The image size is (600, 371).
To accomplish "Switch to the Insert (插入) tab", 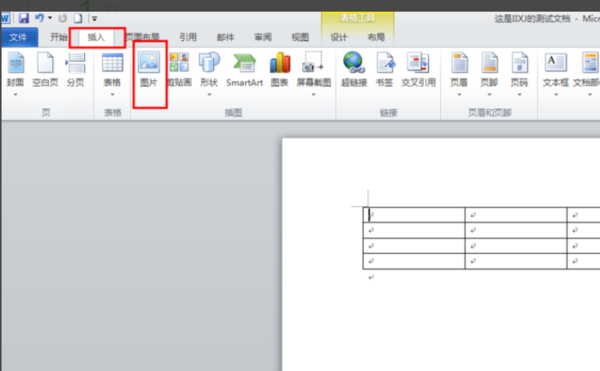I will tap(96, 37).
